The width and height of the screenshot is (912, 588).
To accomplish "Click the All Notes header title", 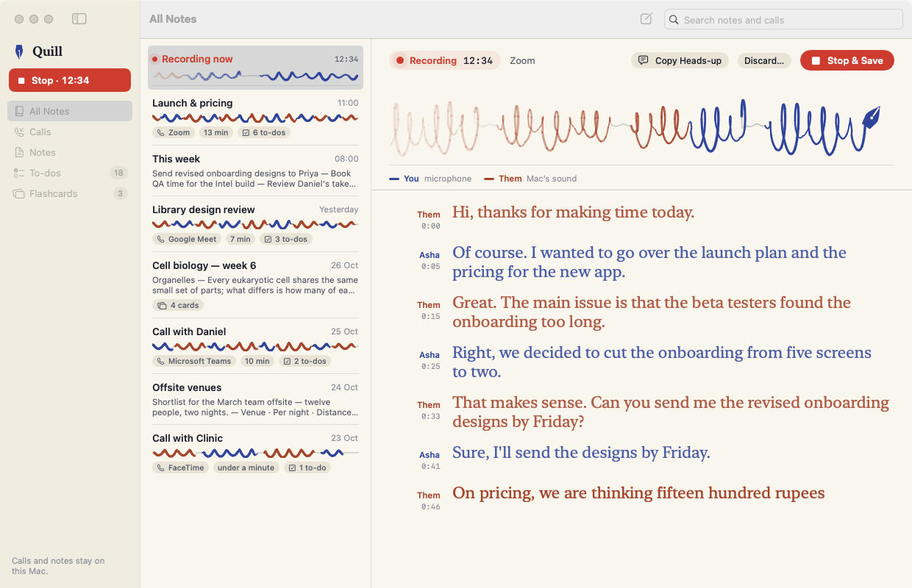I will [x=173, y=19].
